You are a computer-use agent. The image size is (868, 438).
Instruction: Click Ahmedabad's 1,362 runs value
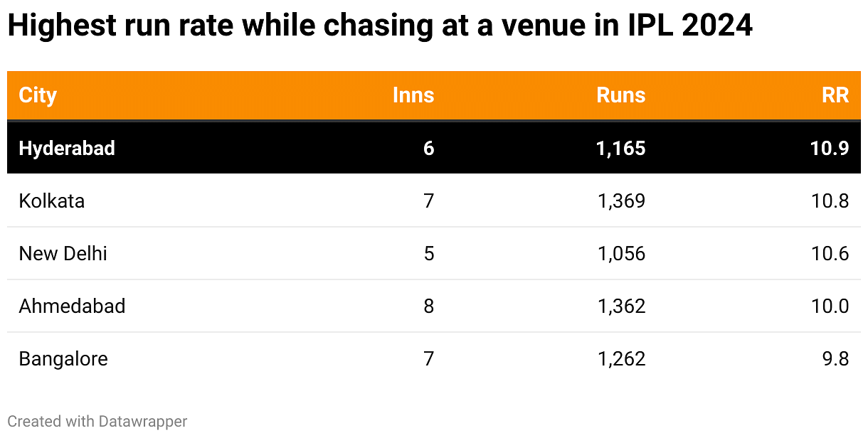click(x=621, y=306)
